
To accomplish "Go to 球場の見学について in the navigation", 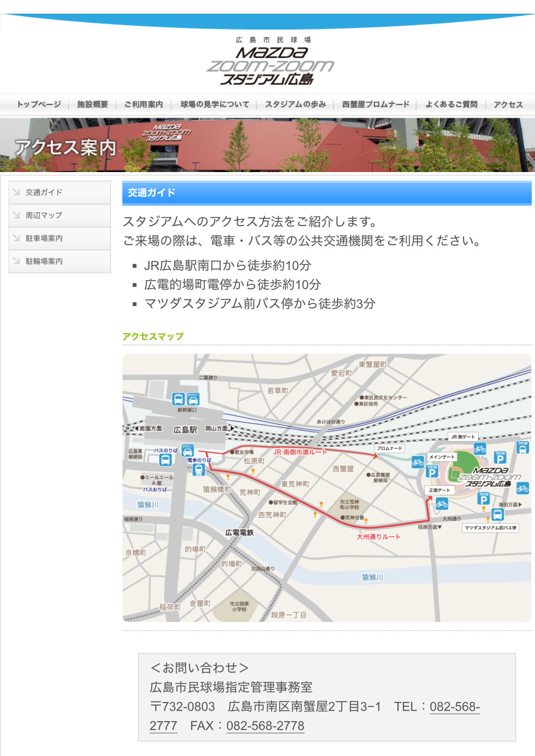I will click(214, 104).
